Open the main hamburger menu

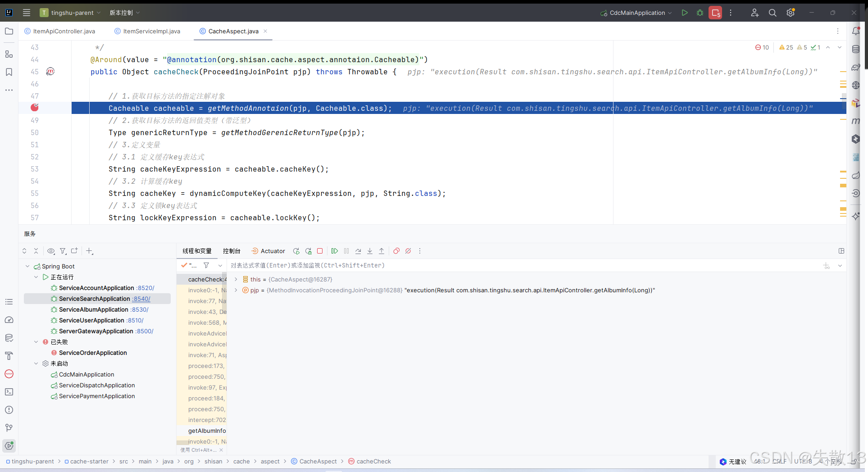pyautogui.click(x=27, y=13)
